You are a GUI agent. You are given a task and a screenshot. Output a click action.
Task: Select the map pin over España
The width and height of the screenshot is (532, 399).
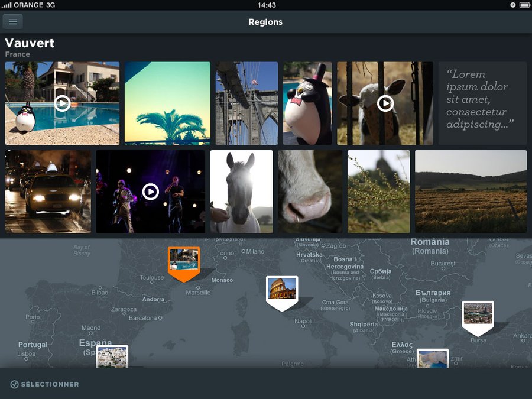tap(112, 357)
